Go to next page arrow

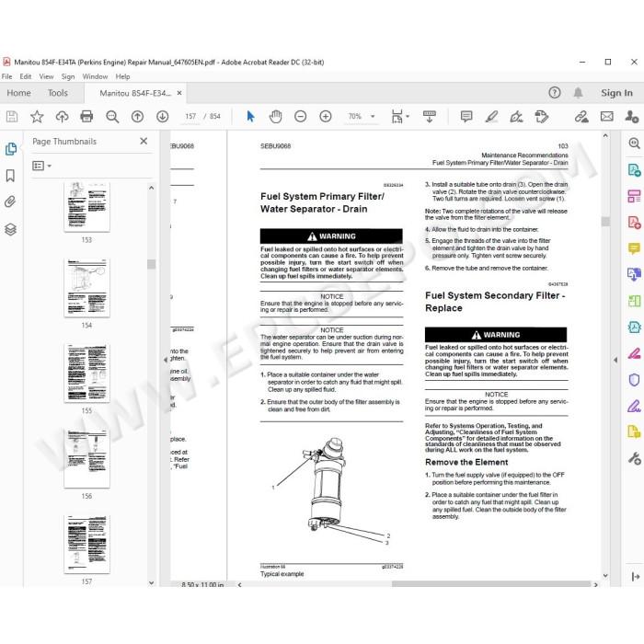click(163, 117)
